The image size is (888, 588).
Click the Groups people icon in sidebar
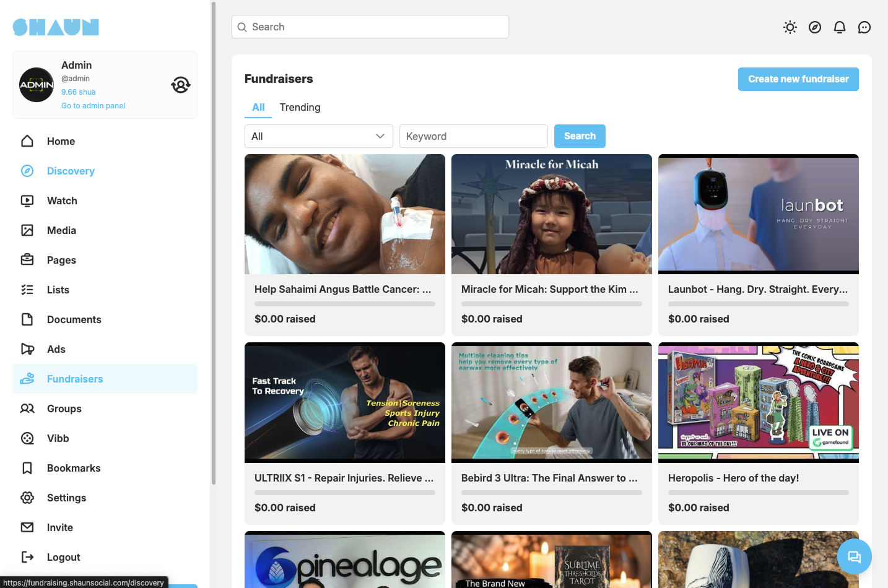pos(27,409)
